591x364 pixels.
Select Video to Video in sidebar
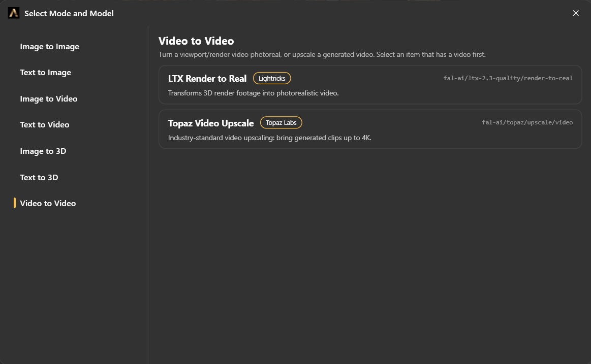[x=48, y=203]
